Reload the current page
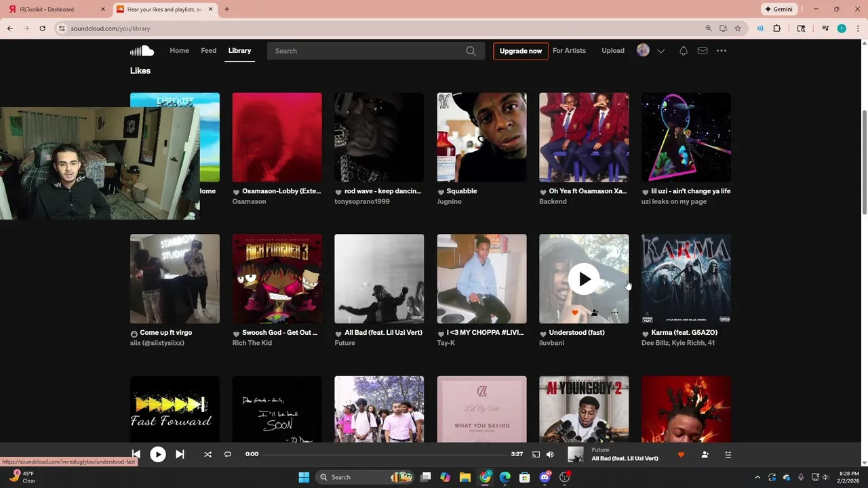The width and height of the screenshot is (868, 488). tap(42, 28)
